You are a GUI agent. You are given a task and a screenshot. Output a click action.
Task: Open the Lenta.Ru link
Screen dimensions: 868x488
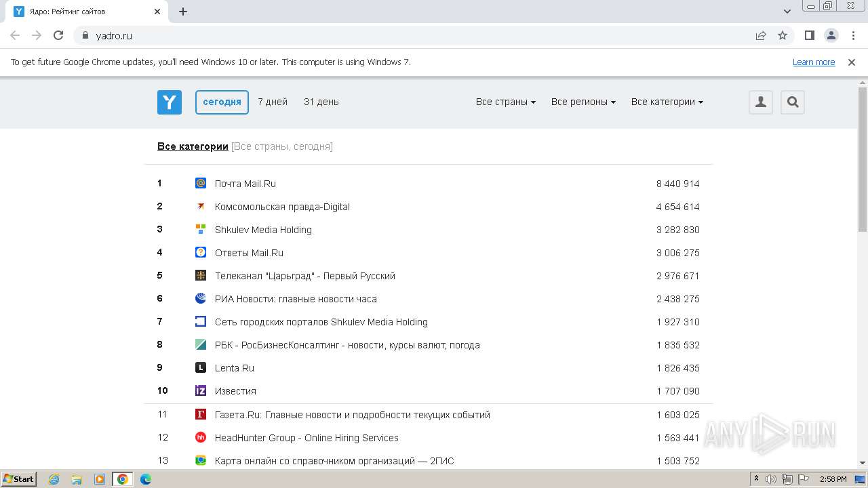coord(235,368)
